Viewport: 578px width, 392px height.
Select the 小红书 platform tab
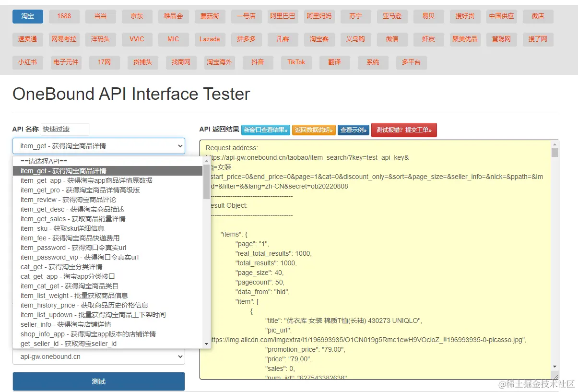pyautogui.click(x=27, y=62)
